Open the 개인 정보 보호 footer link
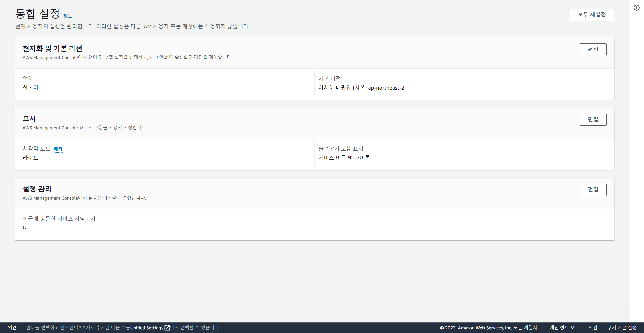The height and width of the screenshot is (333, 644). pyautogui.click(x=564, y=327)
